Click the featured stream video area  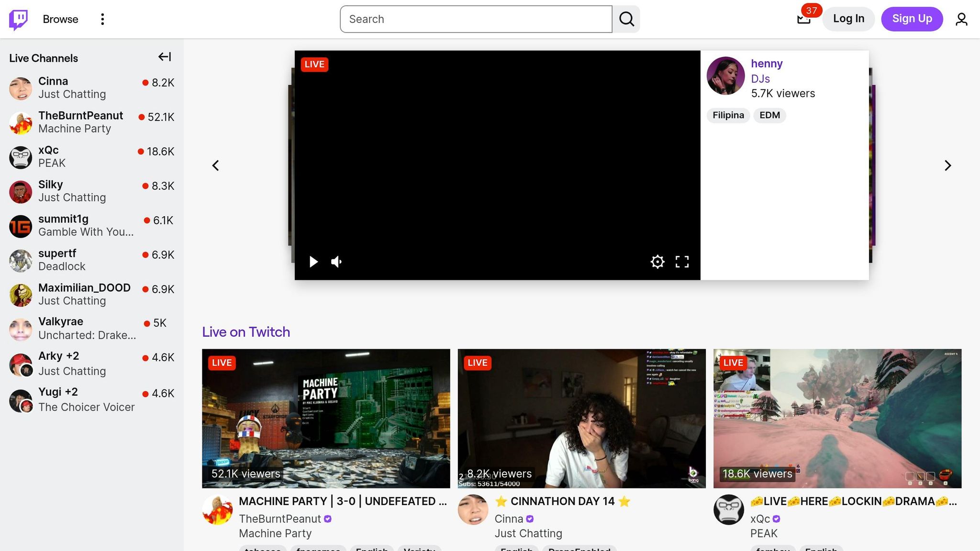click(x=497, y=165)
